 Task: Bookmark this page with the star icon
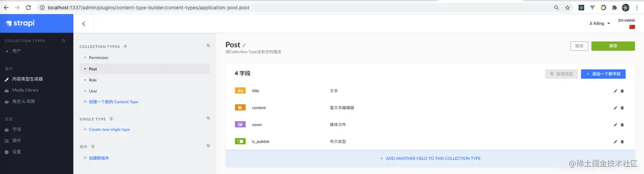tap(568, 8)
